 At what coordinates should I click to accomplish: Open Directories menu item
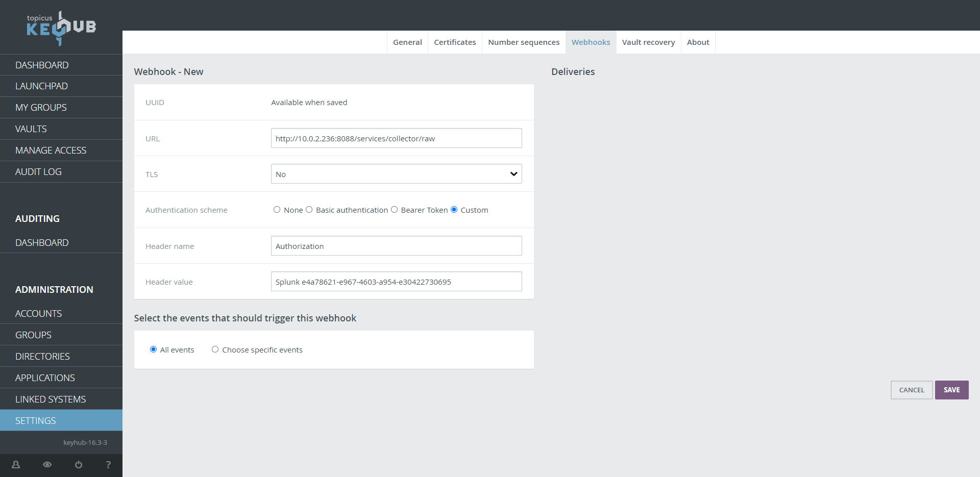pos(61,356)
